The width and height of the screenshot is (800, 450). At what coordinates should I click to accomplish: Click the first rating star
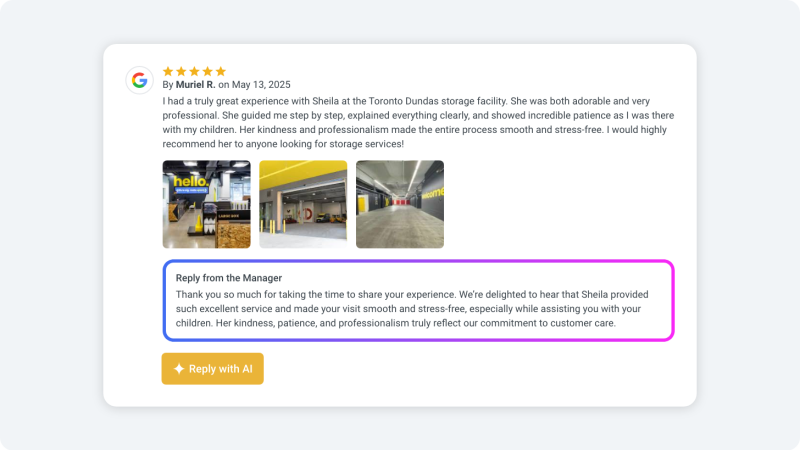tap(168, 71)
